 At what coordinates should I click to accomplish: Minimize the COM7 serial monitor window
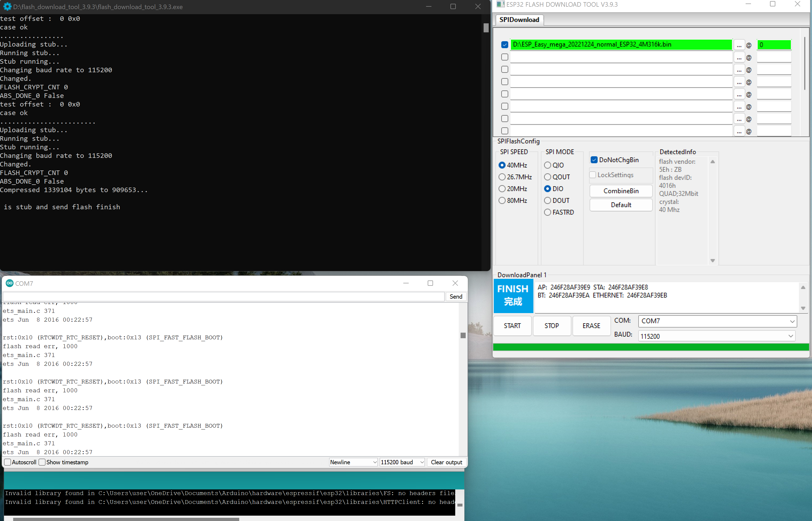[406, 283]
